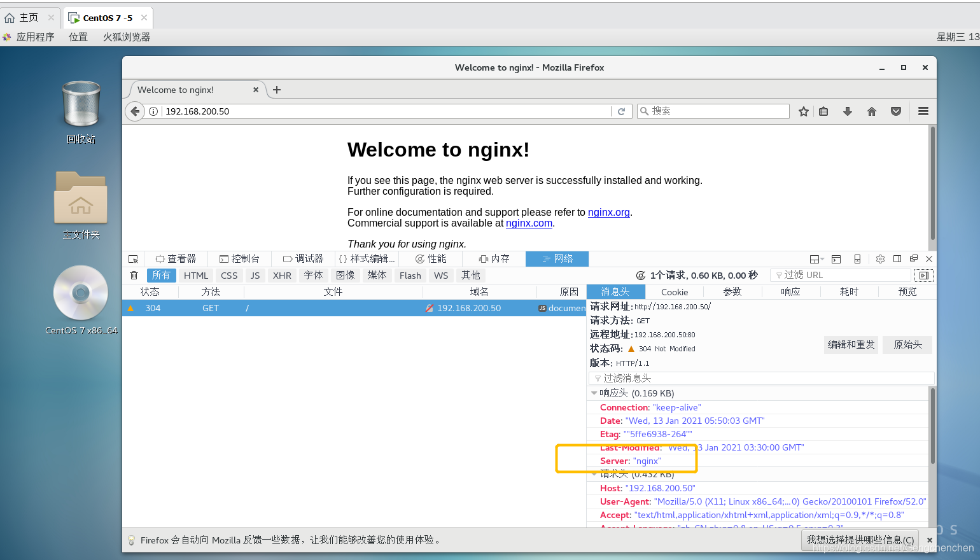Toggle the XHR filter button

(x=282, y=276)
